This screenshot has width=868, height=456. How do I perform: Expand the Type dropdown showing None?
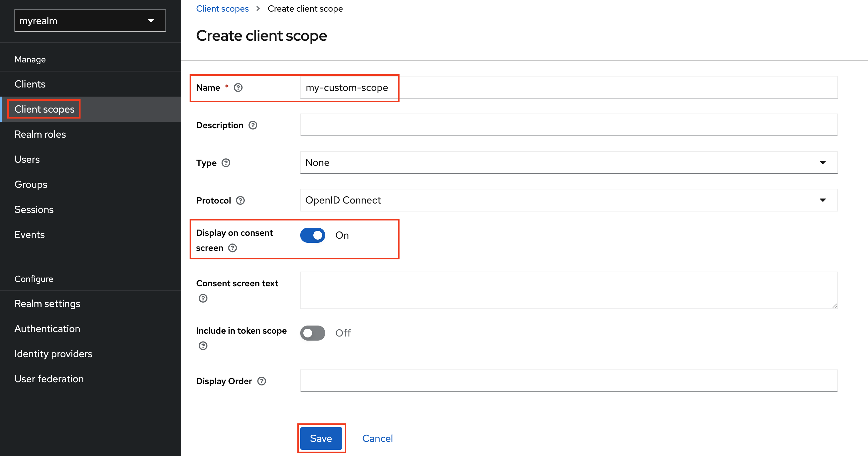(568, 163)
